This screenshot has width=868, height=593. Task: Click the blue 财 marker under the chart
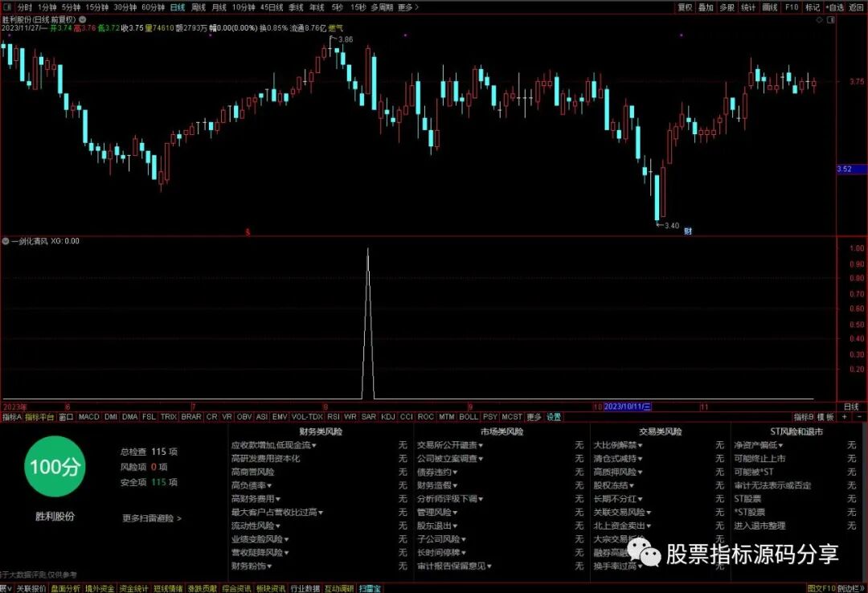pyautogui.click(x=687, y=231)
